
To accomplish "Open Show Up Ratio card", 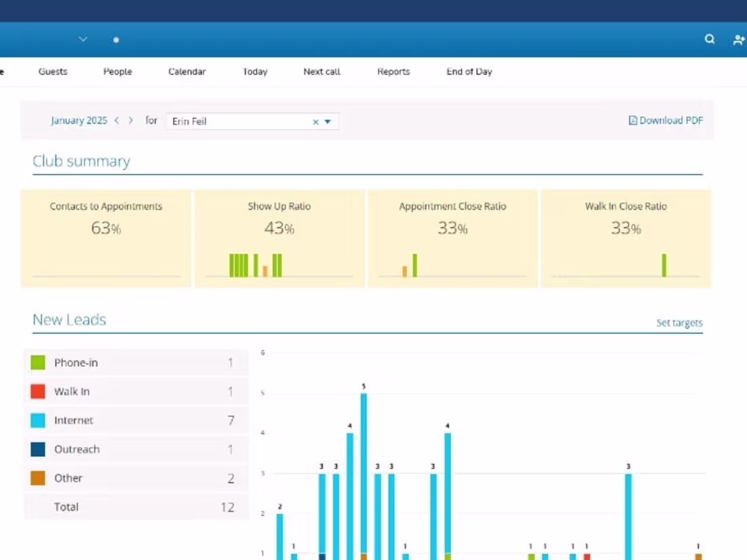I will [279, 238].
